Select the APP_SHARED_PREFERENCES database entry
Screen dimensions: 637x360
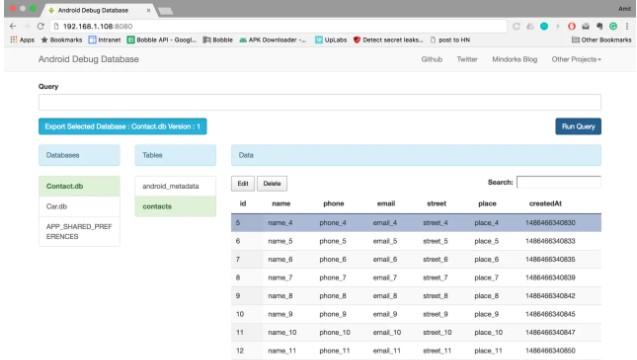click(79, 231)
